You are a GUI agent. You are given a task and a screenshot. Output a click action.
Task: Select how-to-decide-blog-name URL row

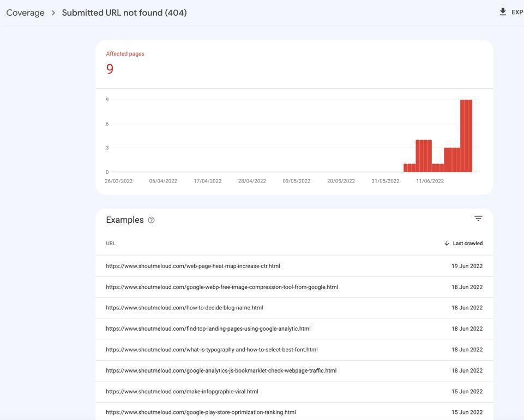[x=184, y=308]
